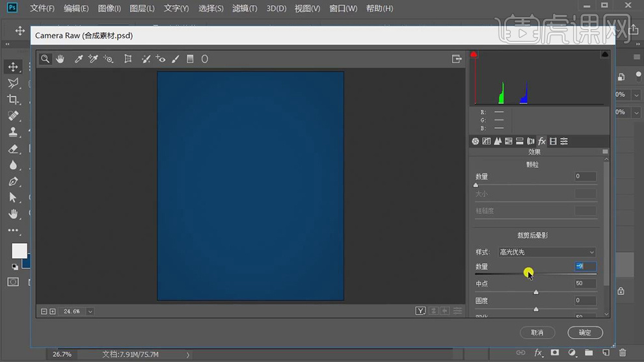Select the Hand tool in Camera Raw
Screen dimensions: 644x362
tap(60, 59)
